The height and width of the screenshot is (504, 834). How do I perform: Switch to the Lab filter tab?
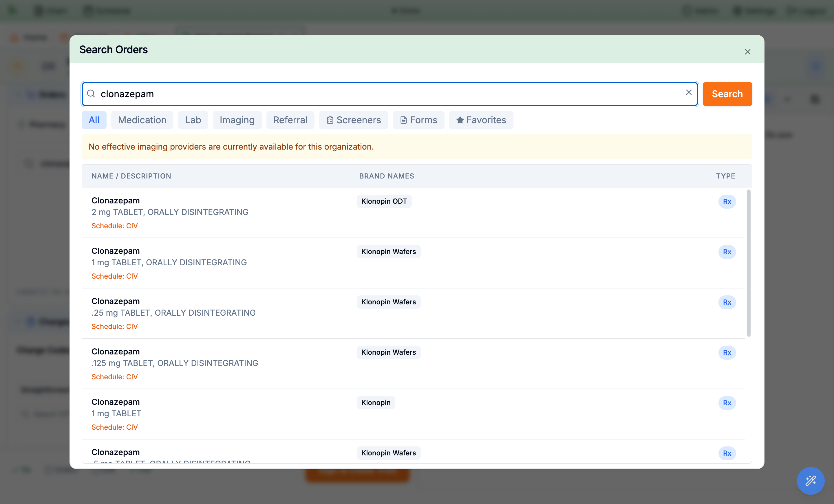tap(193, 120)
